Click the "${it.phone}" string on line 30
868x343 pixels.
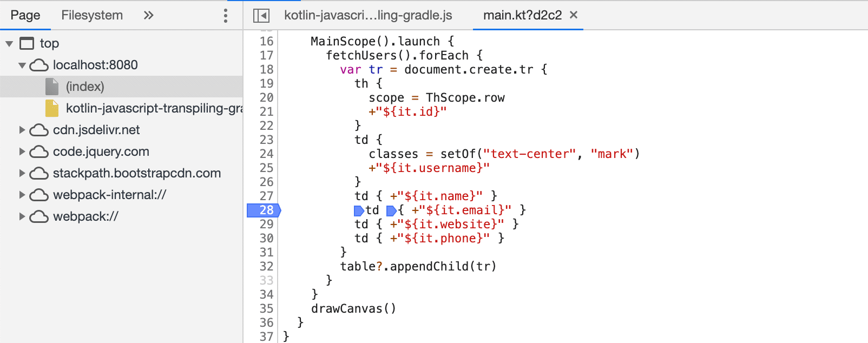pyautogui.click(x=443, y=238)
